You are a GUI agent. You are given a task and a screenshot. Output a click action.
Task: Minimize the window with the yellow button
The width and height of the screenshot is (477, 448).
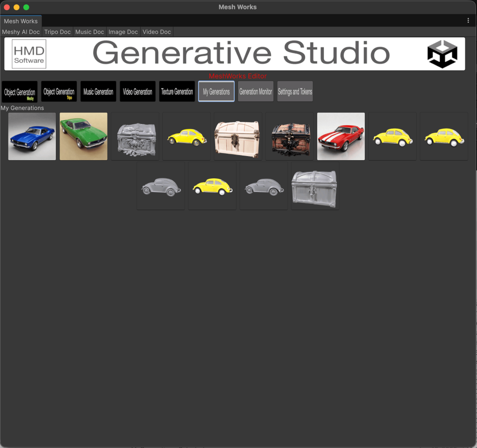coord(16,7)
